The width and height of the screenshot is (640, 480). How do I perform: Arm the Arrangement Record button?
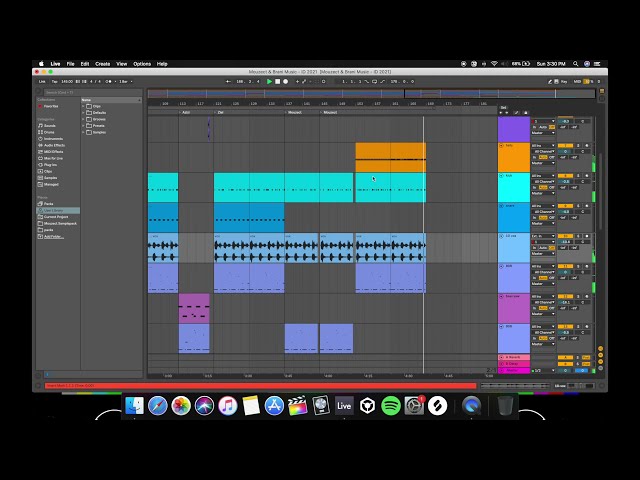[286, 82]
